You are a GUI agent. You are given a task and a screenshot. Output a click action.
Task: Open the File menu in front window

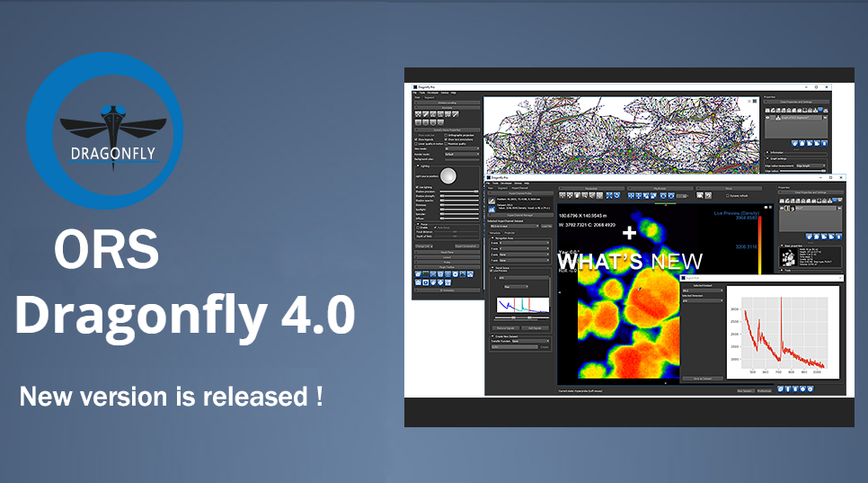pos(489,183)
